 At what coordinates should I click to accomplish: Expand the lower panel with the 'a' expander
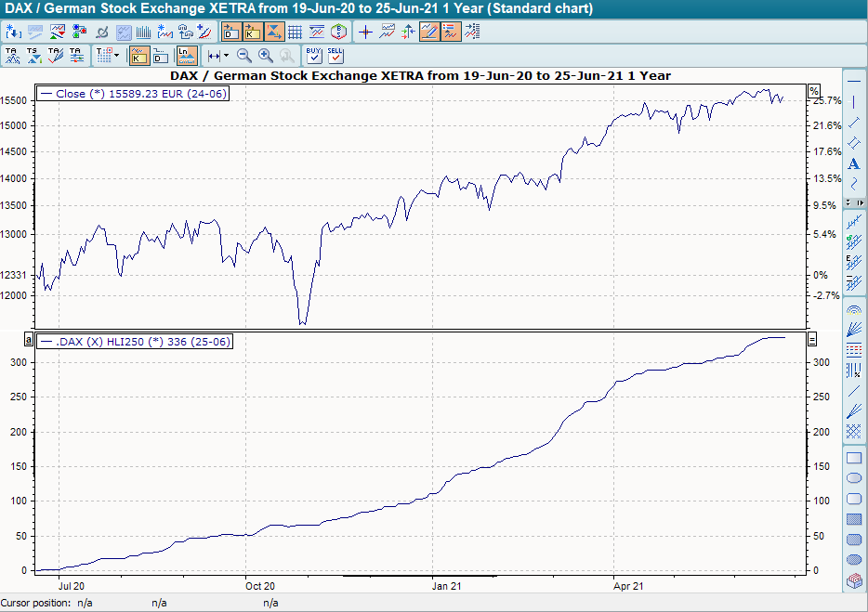(28, 339)
